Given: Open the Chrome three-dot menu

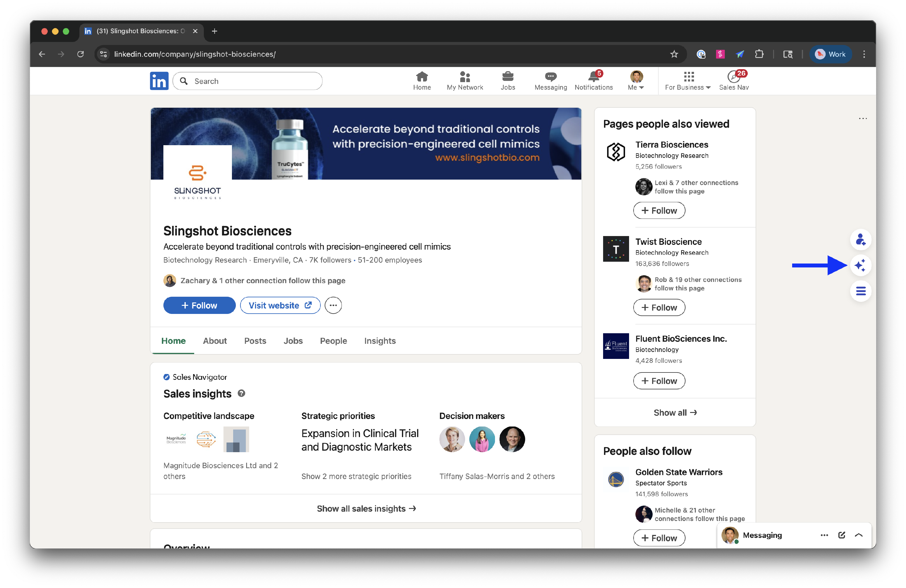Looking at the screenshot, I should (x=864, y=54).
